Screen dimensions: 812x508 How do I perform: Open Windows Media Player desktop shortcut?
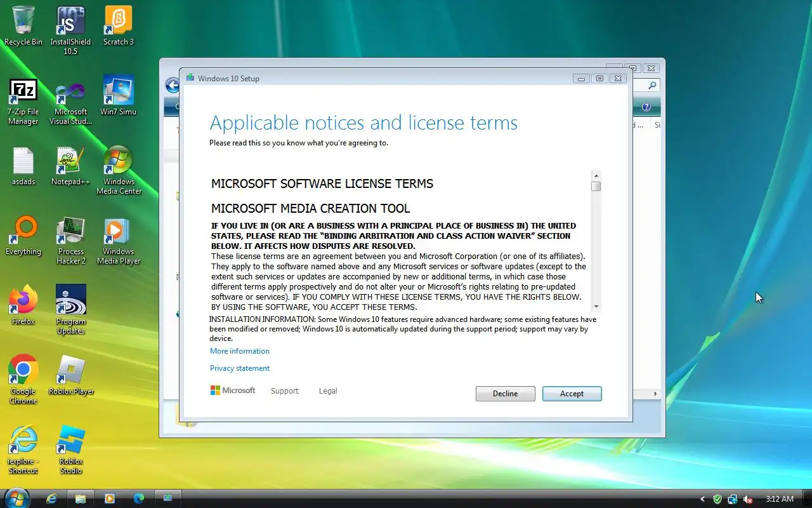[119, 240]
